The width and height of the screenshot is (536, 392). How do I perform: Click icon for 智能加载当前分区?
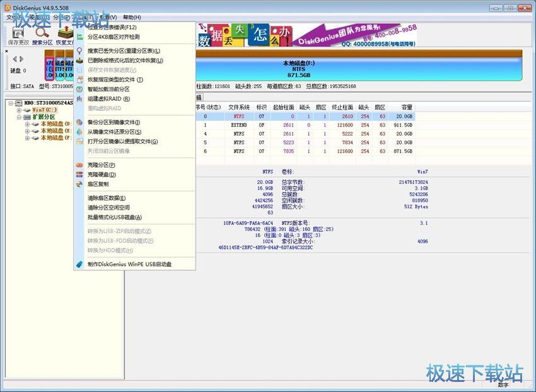coord(79,89)
